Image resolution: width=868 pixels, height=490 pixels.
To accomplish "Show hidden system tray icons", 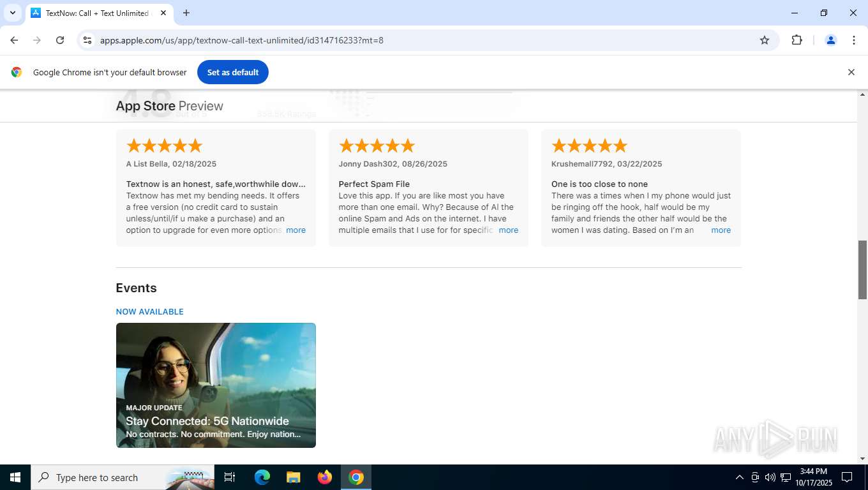I will pos(739,477).
